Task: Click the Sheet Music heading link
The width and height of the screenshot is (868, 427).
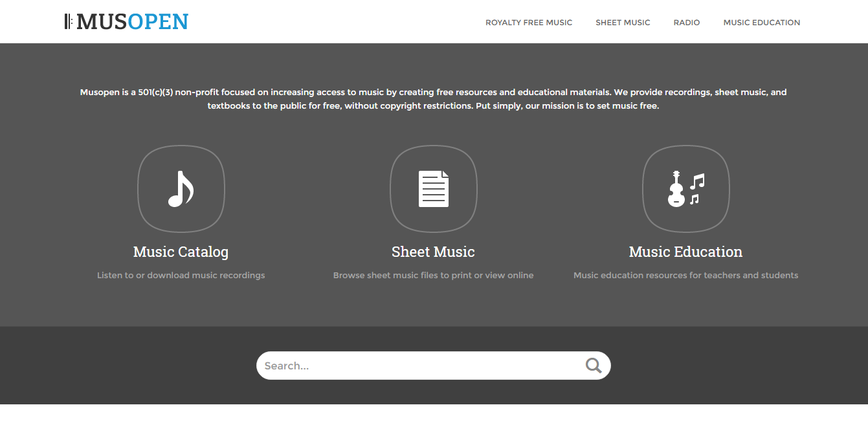Action: (x=433, y=252)
